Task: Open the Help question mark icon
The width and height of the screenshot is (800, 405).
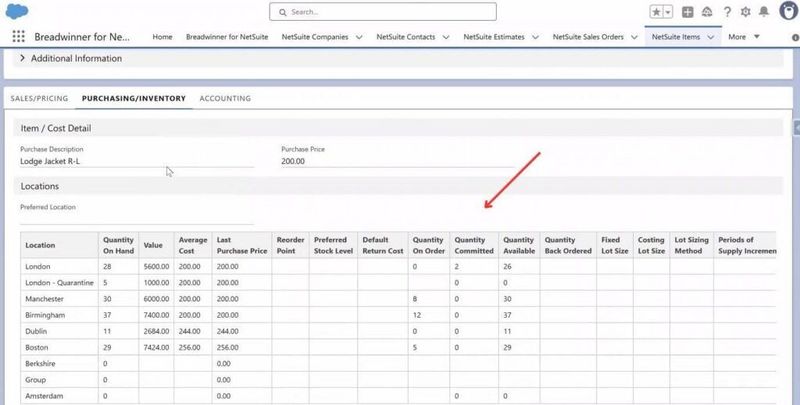Action: [x=727, y=12]
